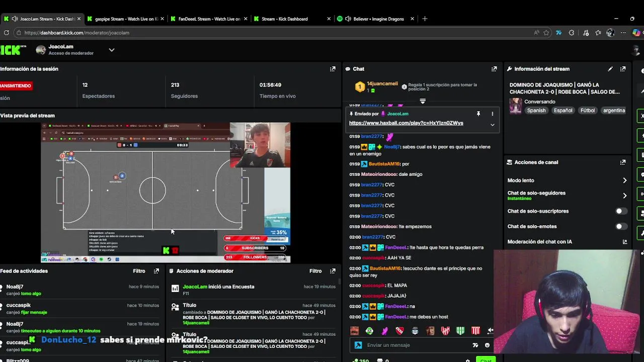Screen dimensions: 644x362
Task: Collapse the chat leaderboard bar handle
Action: pyautogui.click(x=423, y=101)
